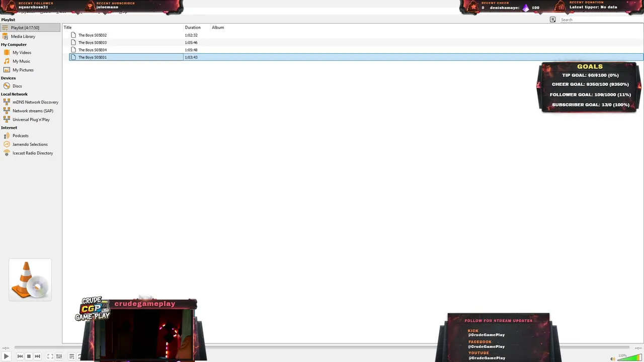This screenshot has width=644, height=362.
Task: Click the file icon beside The Boys S05E01
Action: (x=73, y=57)
